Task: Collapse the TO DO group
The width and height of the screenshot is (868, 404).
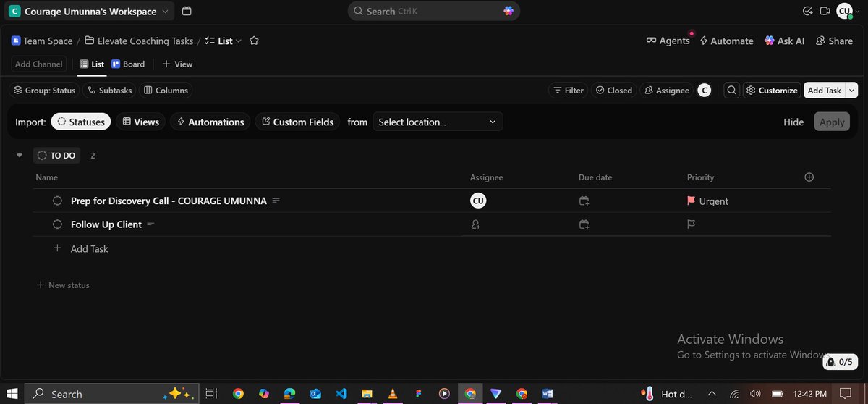Action: click(20, 156)
